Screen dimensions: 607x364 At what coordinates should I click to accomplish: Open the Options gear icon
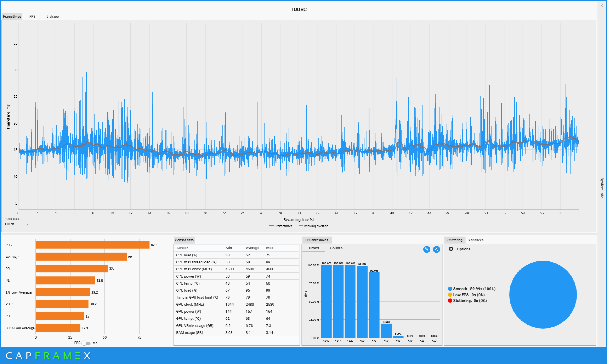pos(451,249)
